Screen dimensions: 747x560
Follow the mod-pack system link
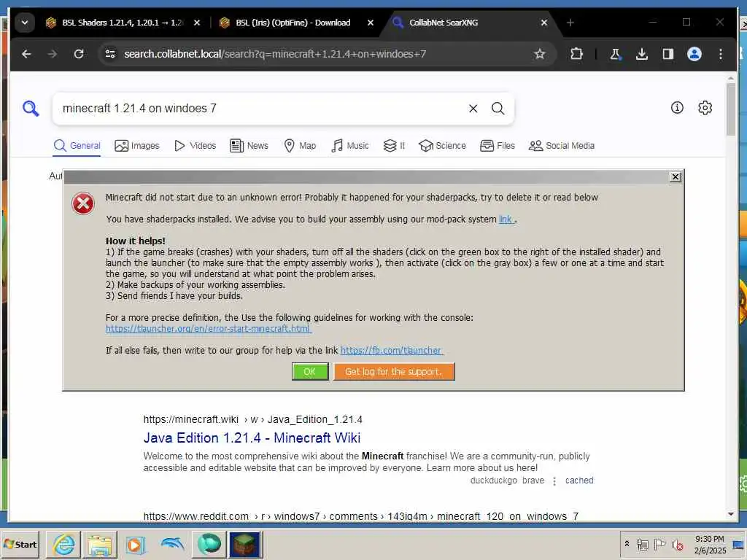[506, 219]
